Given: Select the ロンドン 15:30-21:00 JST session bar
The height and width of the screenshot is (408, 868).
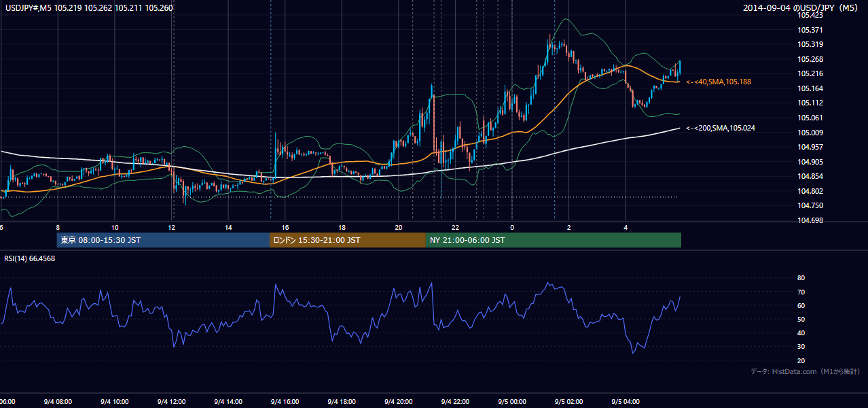Looking at the screenshot, I should [348, 240].
